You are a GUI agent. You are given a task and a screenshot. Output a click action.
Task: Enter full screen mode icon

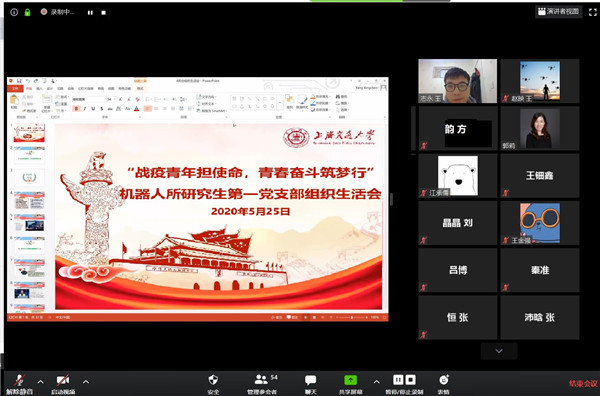click(592, 12)
